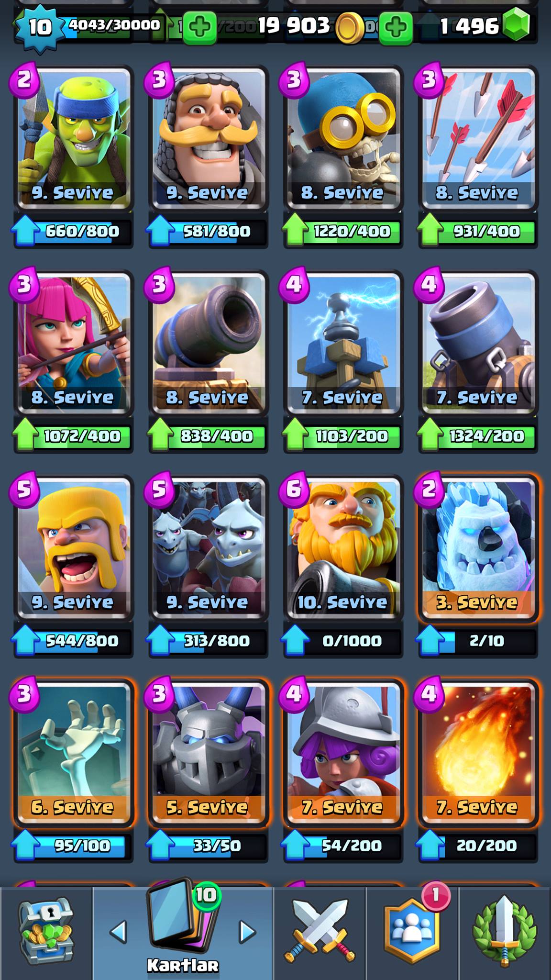The height and width of the screenshot is (980, 551).
Task: Tap the crossed swords Battle tab
Action: point(320,931)
